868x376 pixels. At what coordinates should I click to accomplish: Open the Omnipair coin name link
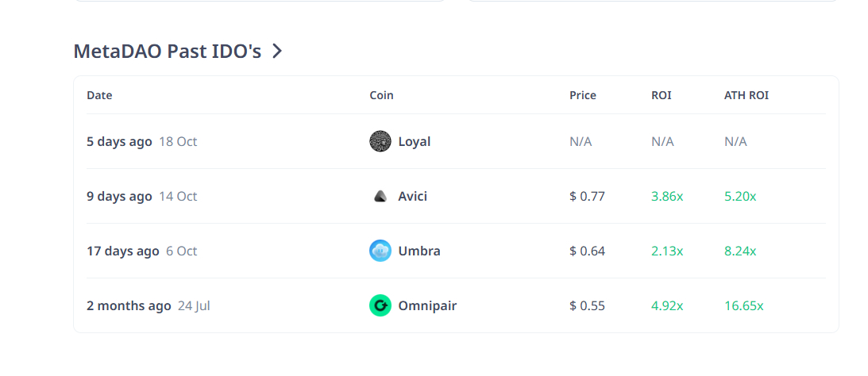(x=427, y=305)
